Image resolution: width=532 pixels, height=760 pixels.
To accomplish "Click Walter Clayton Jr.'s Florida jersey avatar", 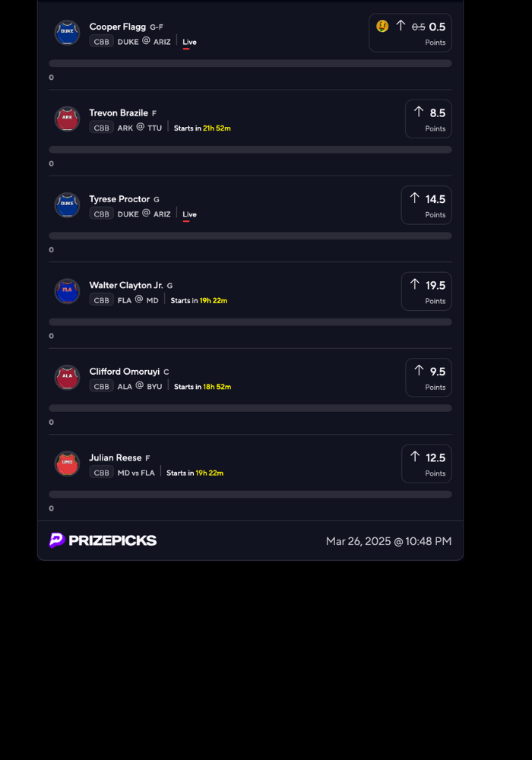I will pos(67,291).
